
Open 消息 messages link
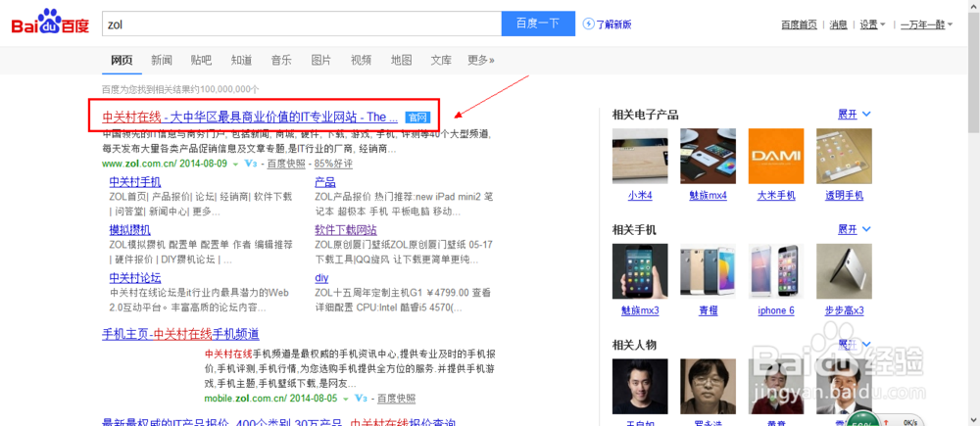[x=838, y=24]
